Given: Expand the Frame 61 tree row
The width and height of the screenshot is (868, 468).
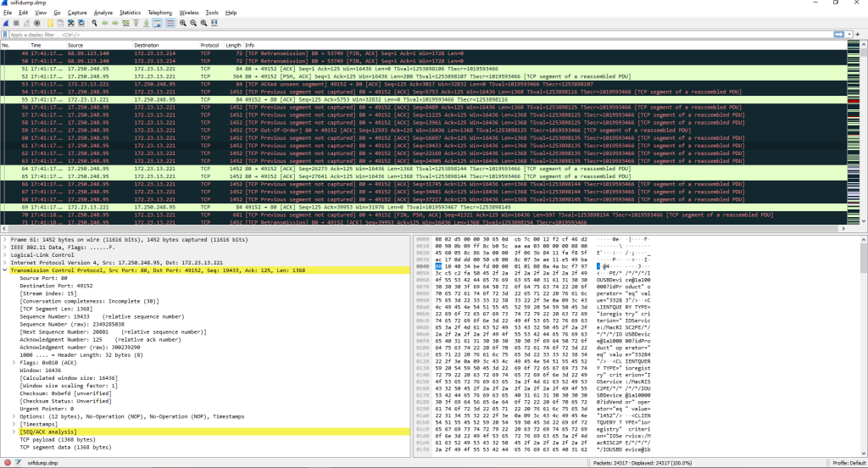Looking at the screenshot, I should [4, 241].
